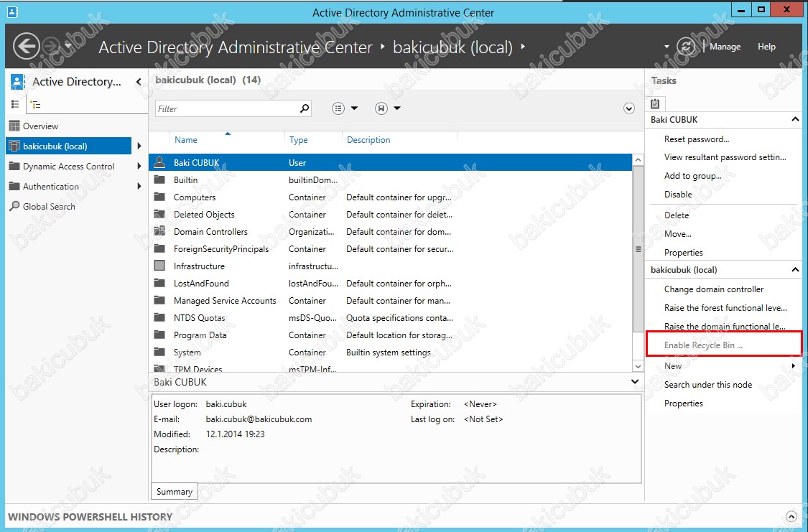Viewport: 808px width, 532px height.
Task: Go back with the back arrow button
Action: point(27,47)
